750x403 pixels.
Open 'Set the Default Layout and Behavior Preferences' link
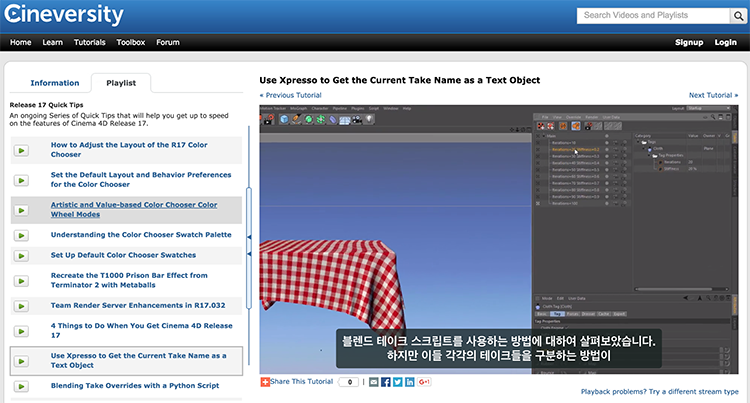pos(141,180)
